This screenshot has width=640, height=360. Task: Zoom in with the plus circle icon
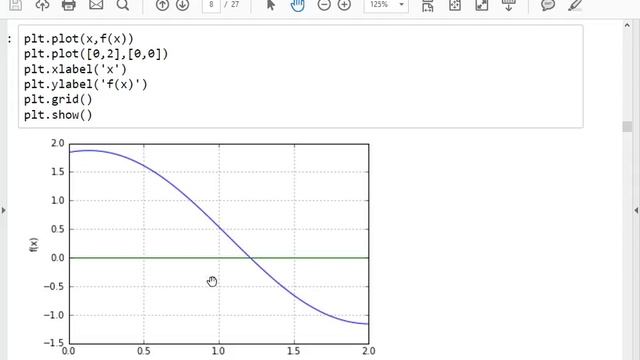tap(344, 5)
